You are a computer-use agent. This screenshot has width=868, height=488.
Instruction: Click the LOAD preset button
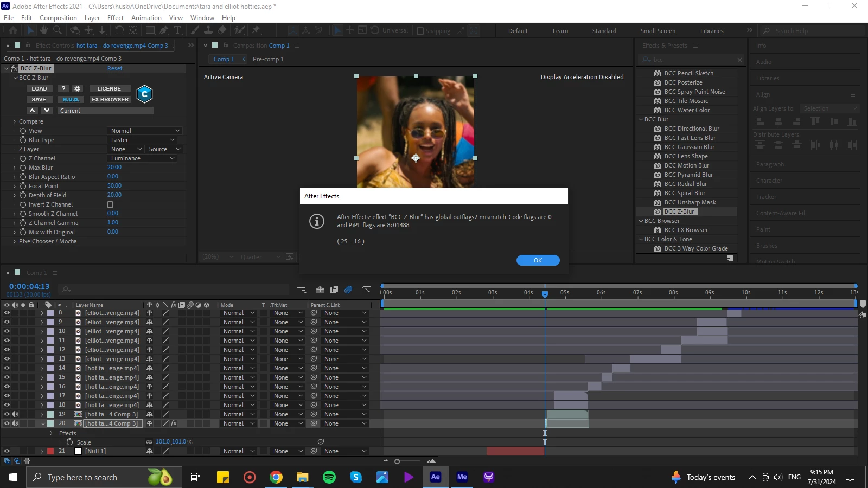pos(39,89)
